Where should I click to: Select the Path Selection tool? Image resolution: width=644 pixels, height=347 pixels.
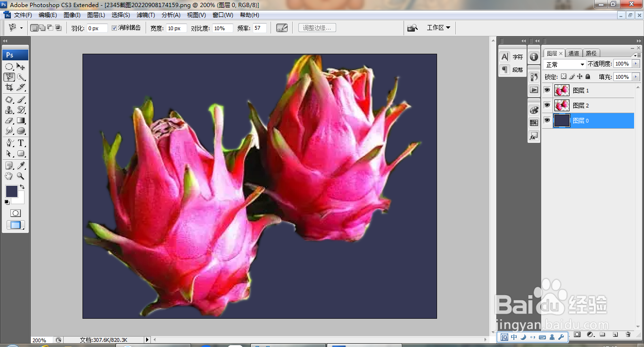[x=9, y=153]
